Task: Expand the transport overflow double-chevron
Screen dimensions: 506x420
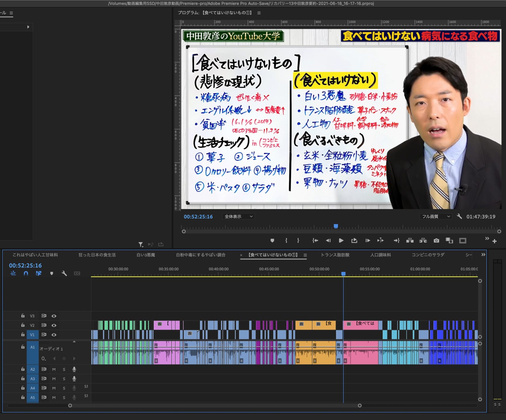Action: [x=487, y=239]
